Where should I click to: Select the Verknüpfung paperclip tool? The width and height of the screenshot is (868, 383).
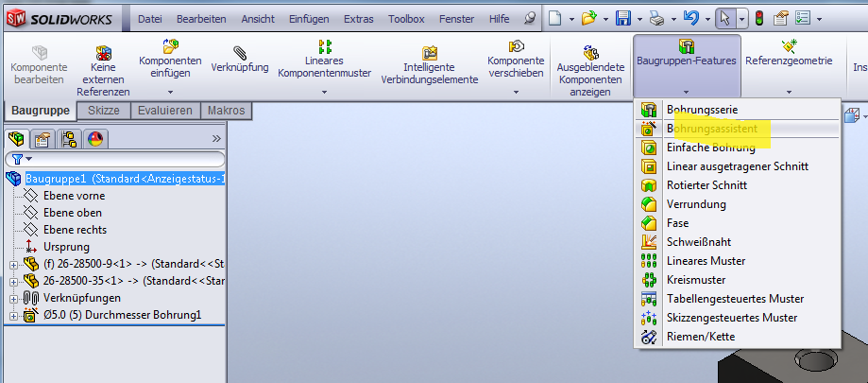240,53
